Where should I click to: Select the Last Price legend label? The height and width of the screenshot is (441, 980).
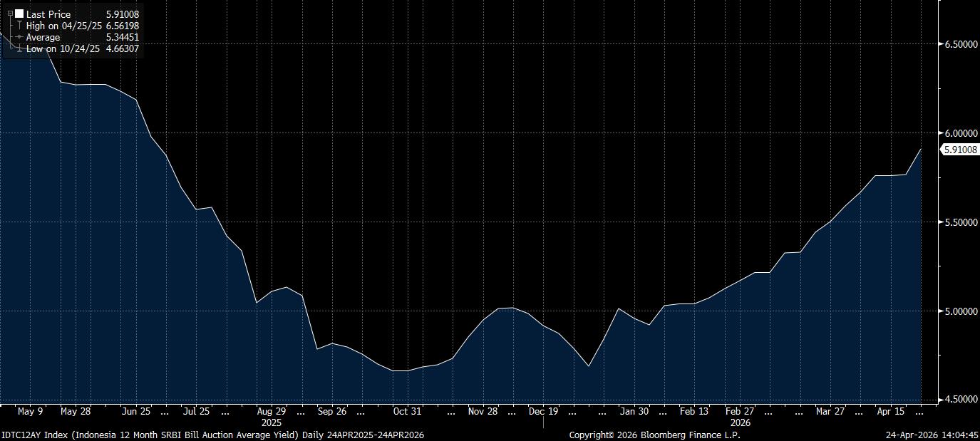pyautogui.click(x=47, y=14)
